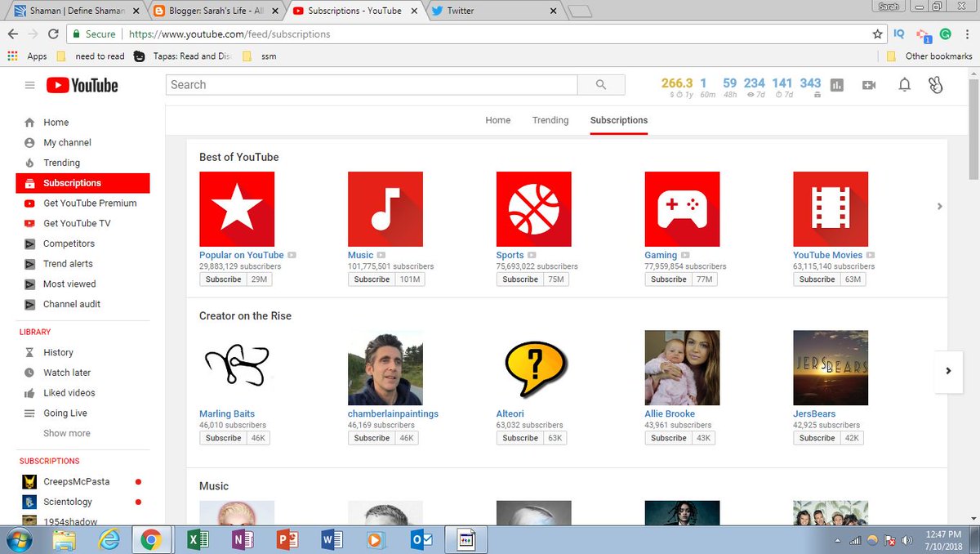
Task: Open PowerPoint from the taskbar
Action: tap(287, 540)
